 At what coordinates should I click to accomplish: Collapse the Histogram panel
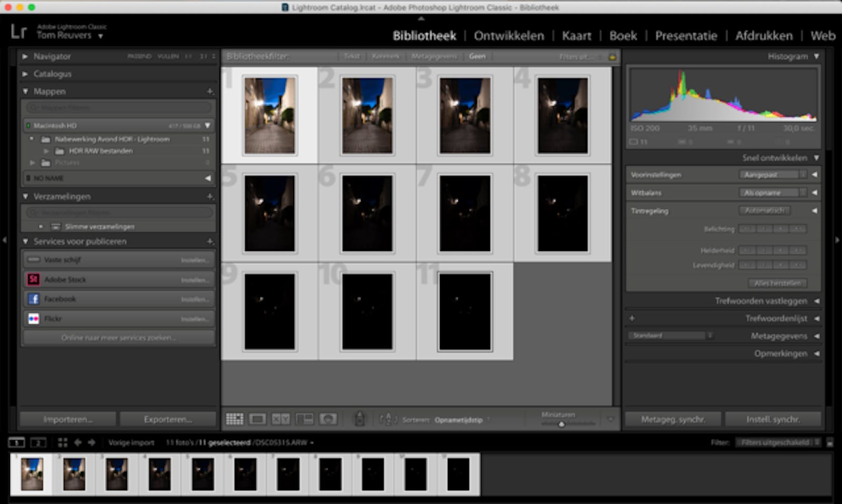pyautogui.click(x=816, y=56)
